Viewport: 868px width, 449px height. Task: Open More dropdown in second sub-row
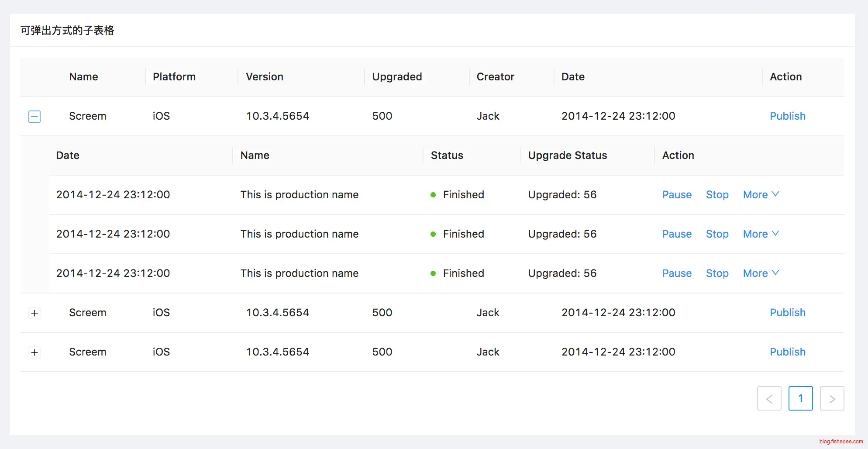(761, 234)
